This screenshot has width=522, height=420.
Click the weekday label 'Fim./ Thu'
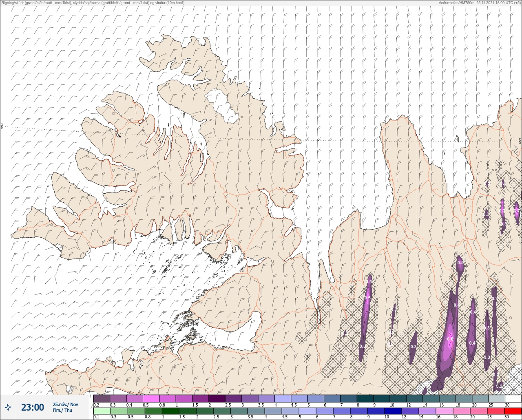click(62, 410)
